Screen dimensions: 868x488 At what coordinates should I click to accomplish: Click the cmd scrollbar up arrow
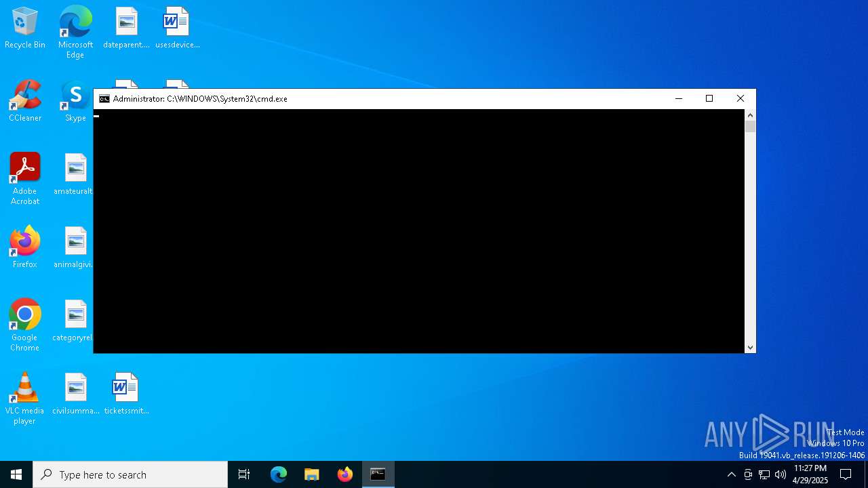coord(750,115)
